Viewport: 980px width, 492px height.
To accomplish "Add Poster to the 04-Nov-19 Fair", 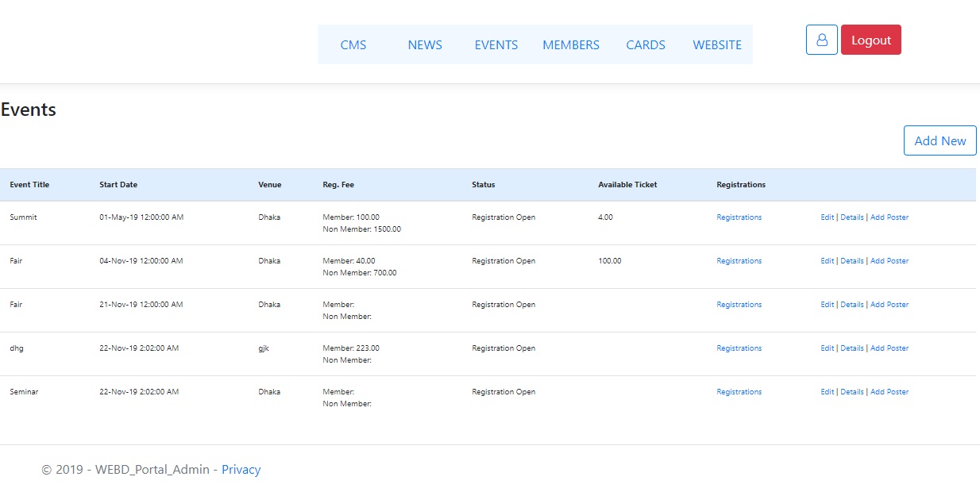I will (x=889, y=261).
